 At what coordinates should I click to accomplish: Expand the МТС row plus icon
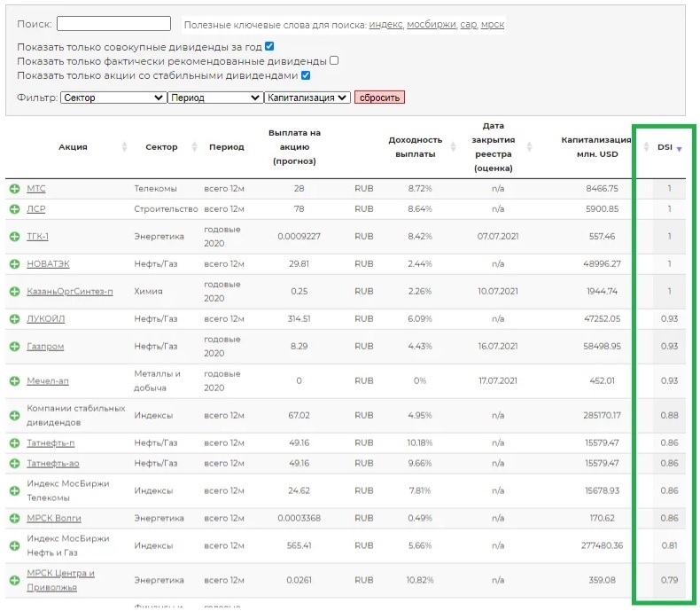click(x=15, y=189)
